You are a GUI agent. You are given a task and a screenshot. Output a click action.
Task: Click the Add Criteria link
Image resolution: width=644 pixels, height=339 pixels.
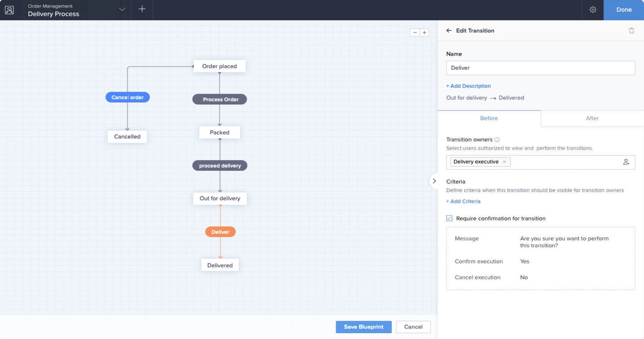coord(463,201)
